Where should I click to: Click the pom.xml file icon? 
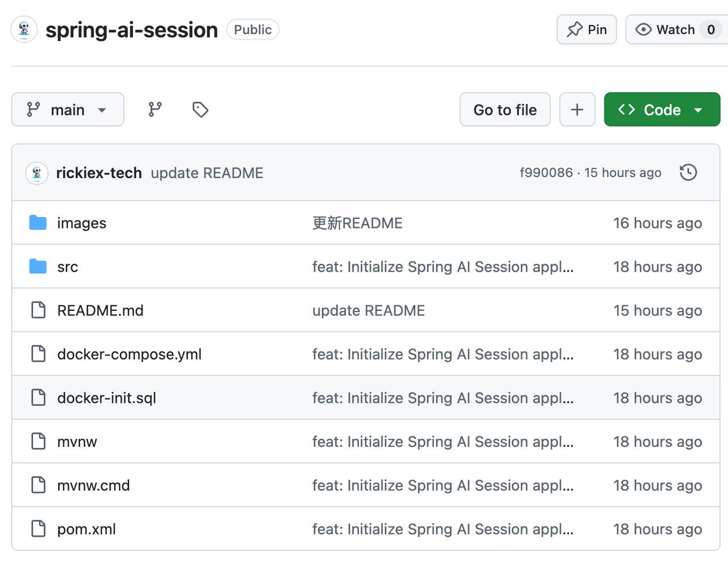[38, 529]
